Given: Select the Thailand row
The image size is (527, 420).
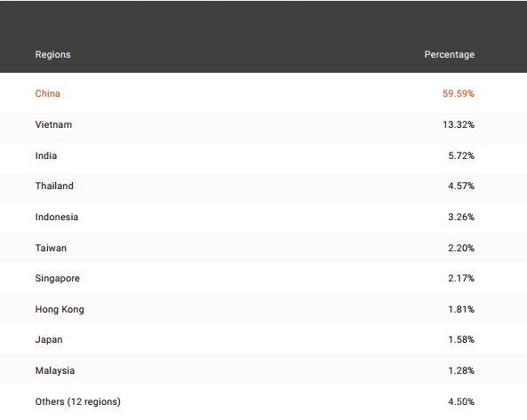Looking at the screenshot, I should [263, 186].
